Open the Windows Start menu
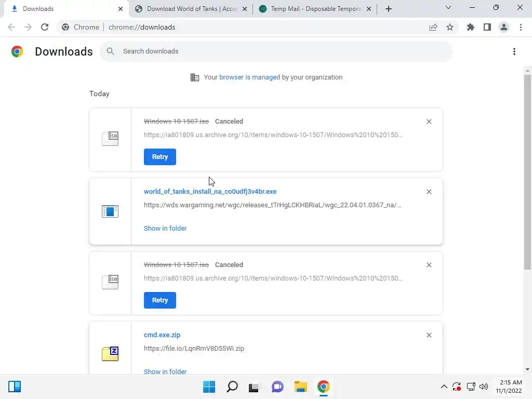The width and height of the screenshot is (532, 399). pyautogui.click(x=209, y=387)
